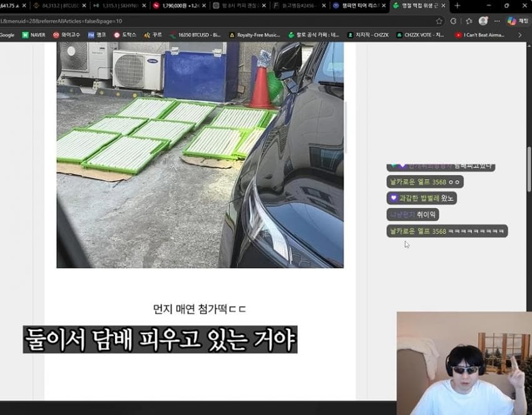Screen dimensions: 532x415
Task: Open the 1,790,000원 +1.24 tab
Action: 179,6
